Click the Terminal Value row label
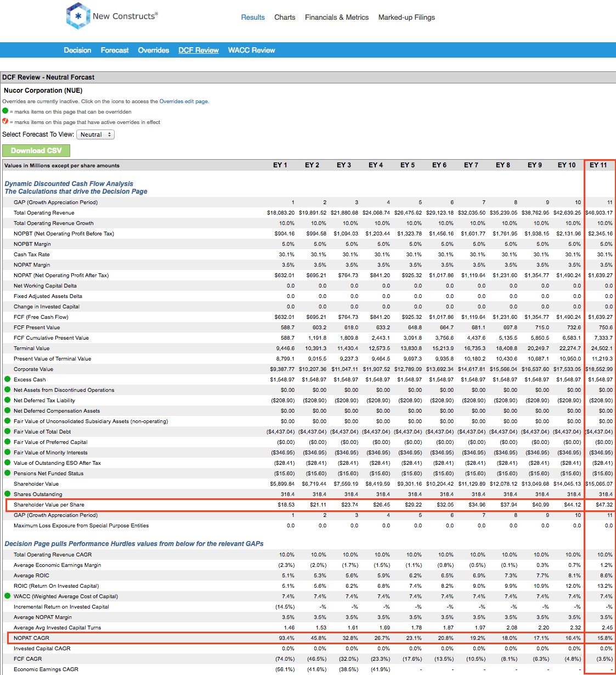Screen dimensions: 616x675 [x=31, y=348]
